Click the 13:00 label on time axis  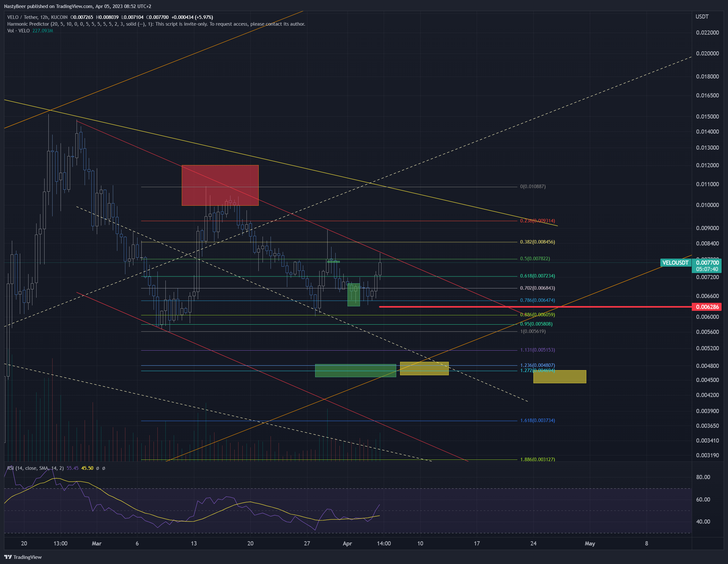point(60,543)
